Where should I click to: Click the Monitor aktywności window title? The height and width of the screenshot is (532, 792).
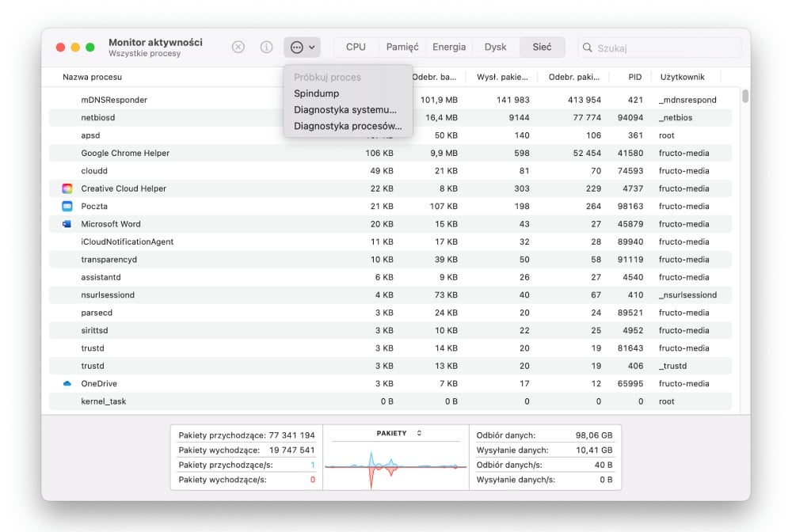[155, 43]
